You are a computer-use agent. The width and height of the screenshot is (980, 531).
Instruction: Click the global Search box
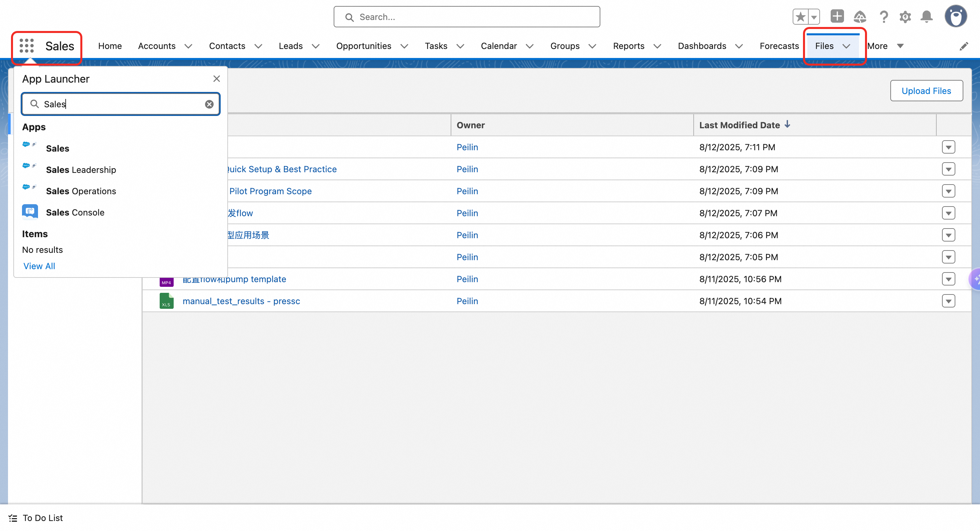point(467,17)
